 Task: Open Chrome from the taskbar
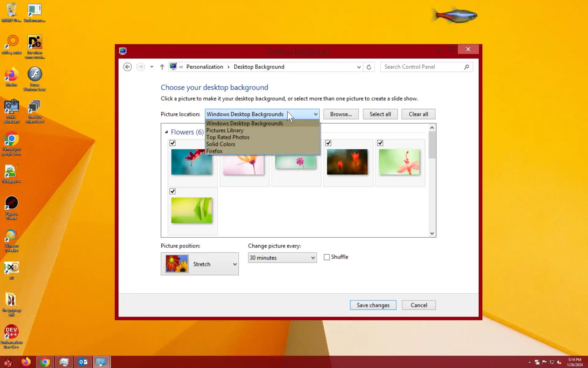tap(45, 362)
